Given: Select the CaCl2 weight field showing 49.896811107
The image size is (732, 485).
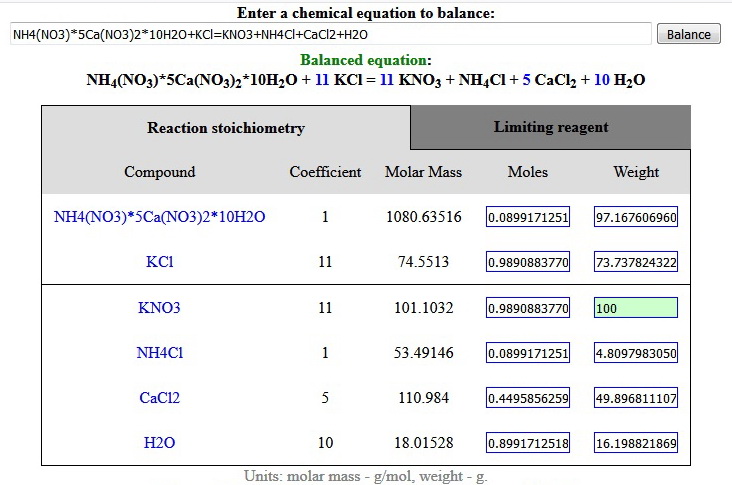Looking at the screenshot, I should 636,398.
